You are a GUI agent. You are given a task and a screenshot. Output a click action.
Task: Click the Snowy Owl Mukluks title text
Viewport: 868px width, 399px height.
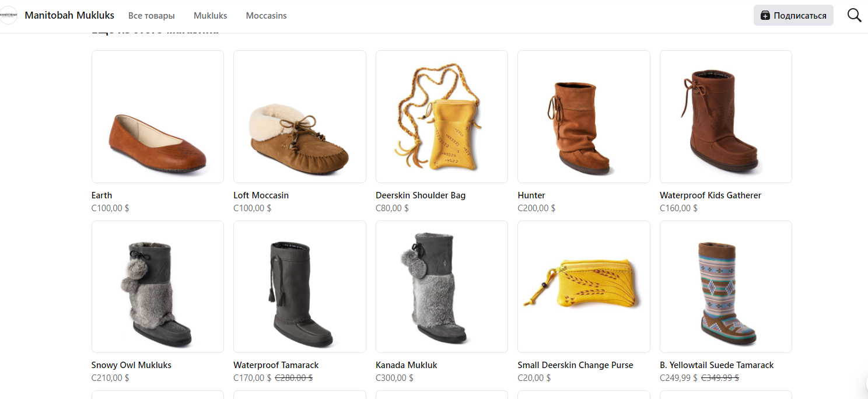(131, 365)
